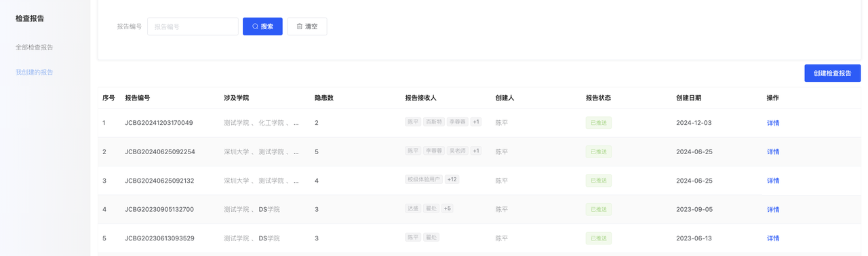
Task: Click the 隐患数 column header
Action: click(324, 98)
